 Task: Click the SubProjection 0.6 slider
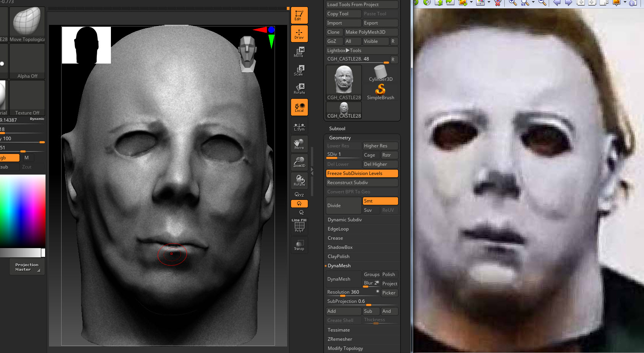362,302
